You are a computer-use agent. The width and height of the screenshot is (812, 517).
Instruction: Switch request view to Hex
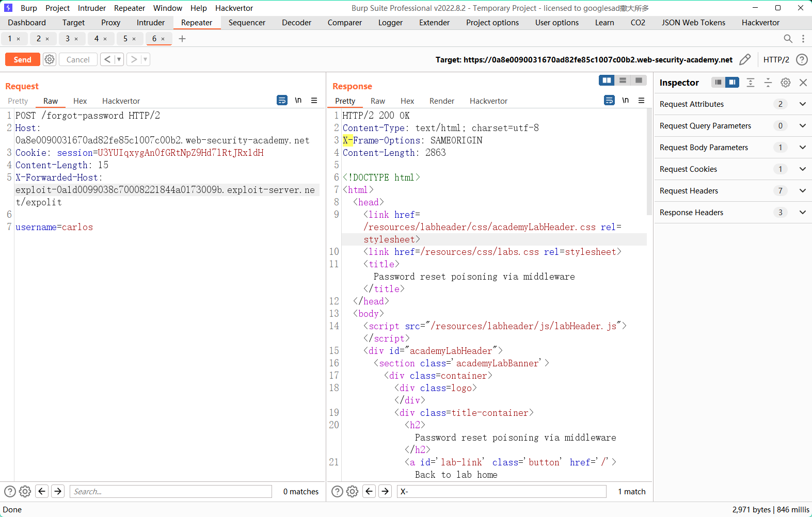[x=80, y=101]
